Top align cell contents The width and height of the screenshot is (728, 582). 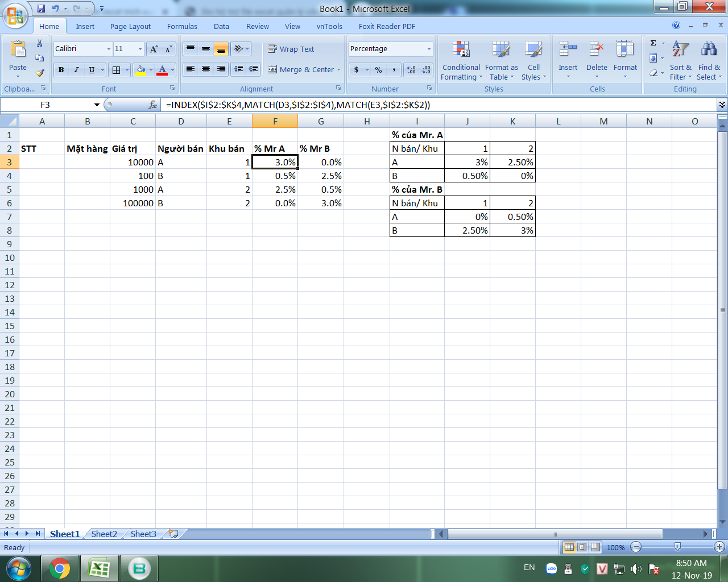click(191, 49)
